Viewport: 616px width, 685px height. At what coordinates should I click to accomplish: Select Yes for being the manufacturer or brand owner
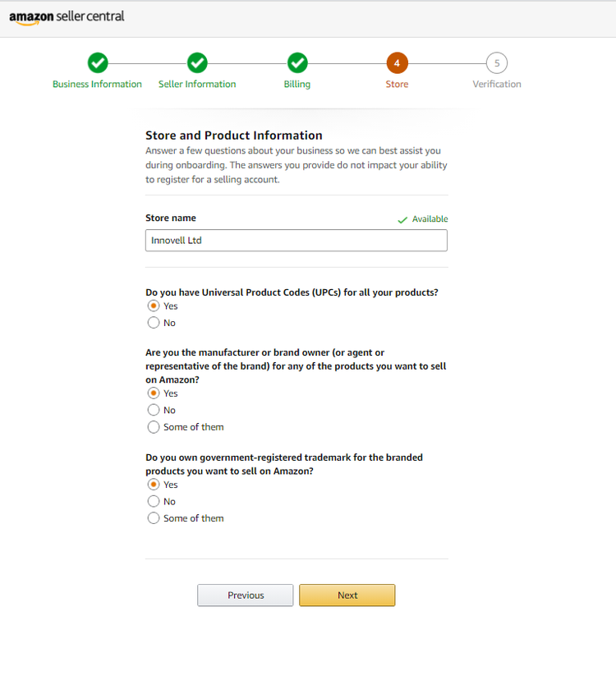154,393
